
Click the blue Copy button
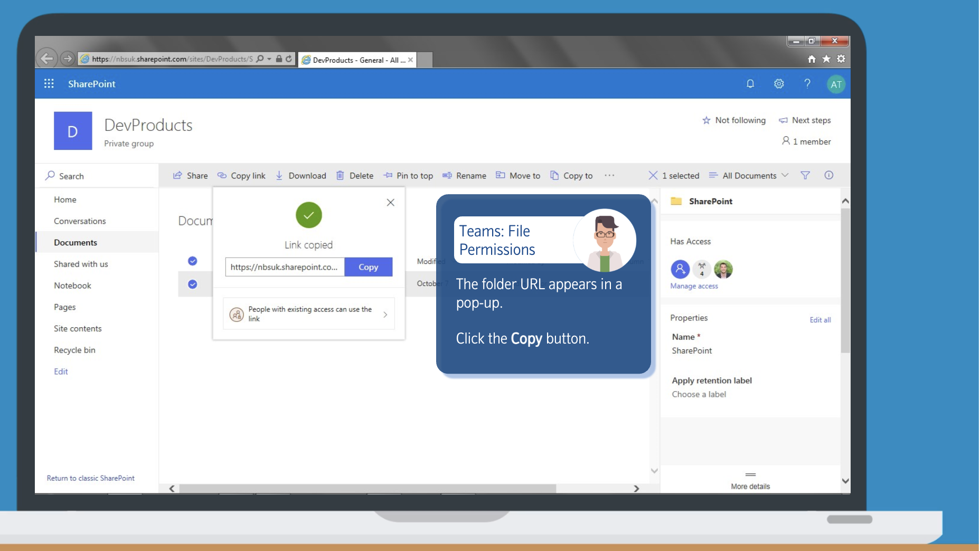pyautogui.click(x=368, y=267)
